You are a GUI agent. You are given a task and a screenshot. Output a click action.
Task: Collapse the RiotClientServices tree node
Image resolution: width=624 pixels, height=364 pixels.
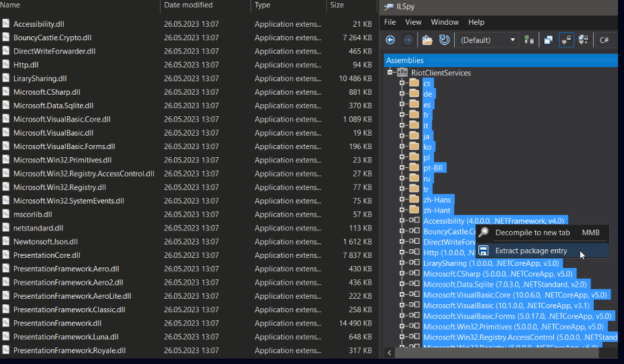(390, 72)
